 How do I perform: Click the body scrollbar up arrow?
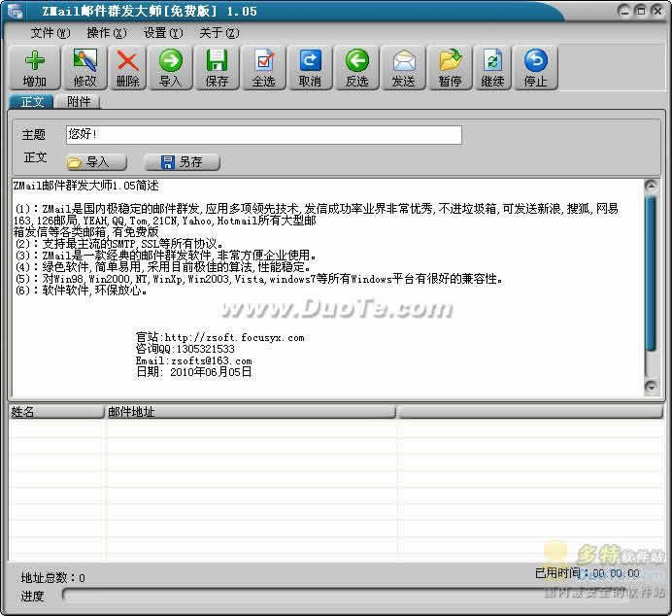[x=651, y=186]
